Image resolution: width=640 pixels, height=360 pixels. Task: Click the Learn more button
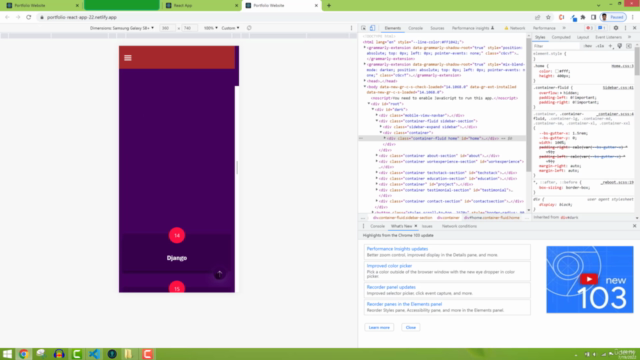pyautogui.click(x=379, y=327)
